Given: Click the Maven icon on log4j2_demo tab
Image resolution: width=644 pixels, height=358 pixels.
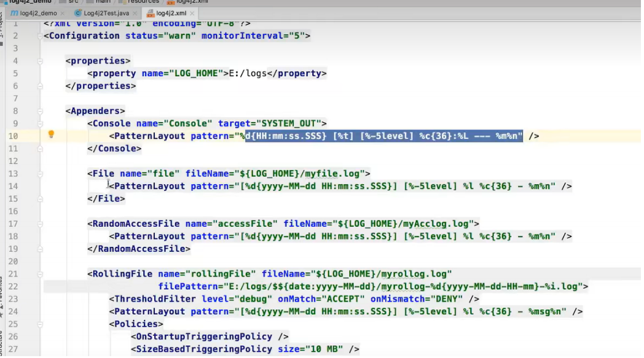Looking at the screenshot, I should point(14,13).
